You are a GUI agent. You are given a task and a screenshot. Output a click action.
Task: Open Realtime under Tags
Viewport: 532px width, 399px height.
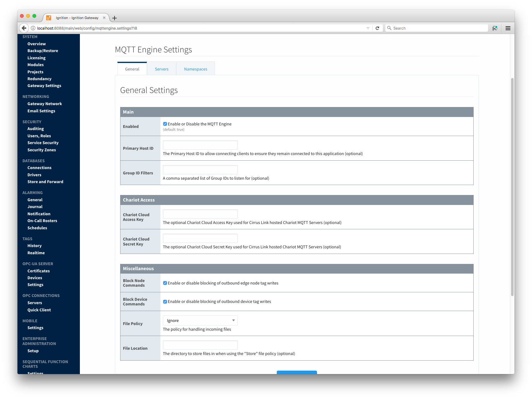36,253
